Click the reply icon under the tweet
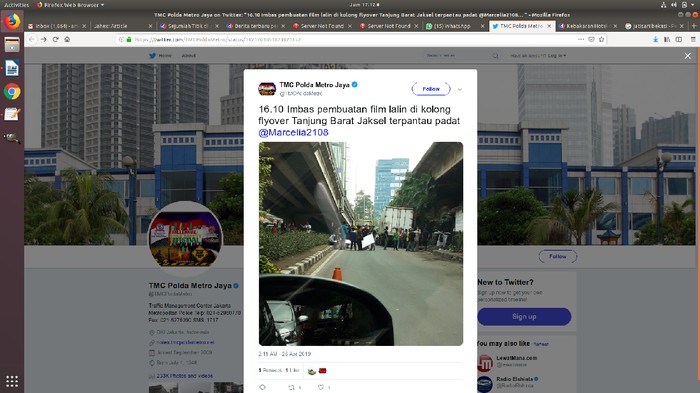Viewport: 700px width, 393px height. (262, 387)
